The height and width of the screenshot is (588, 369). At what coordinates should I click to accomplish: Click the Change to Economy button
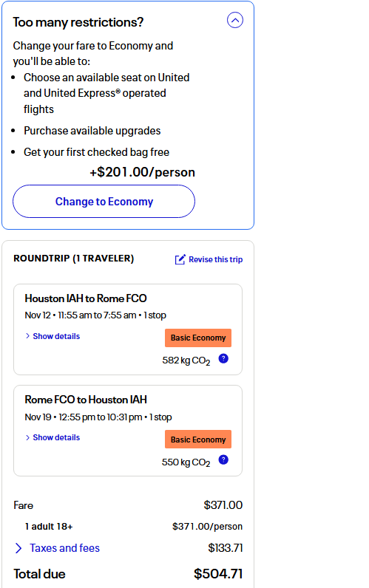[x=104, y=202]
